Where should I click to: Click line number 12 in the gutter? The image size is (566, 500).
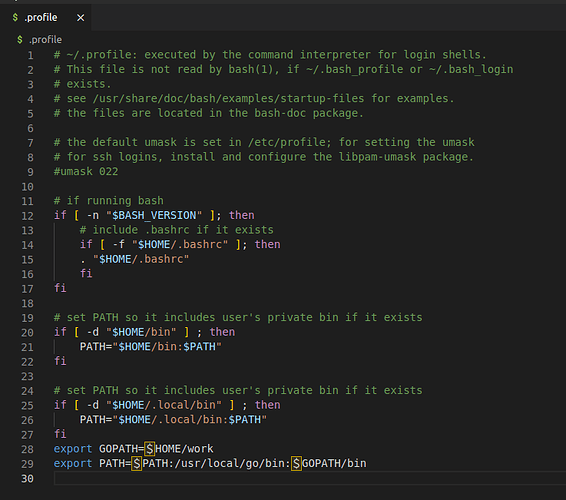pos(27,216)
